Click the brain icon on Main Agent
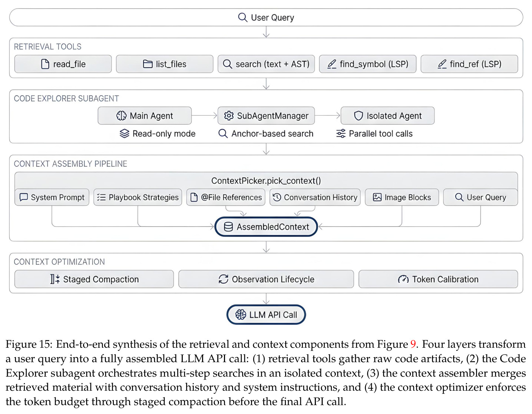 [x=121, y=116]
